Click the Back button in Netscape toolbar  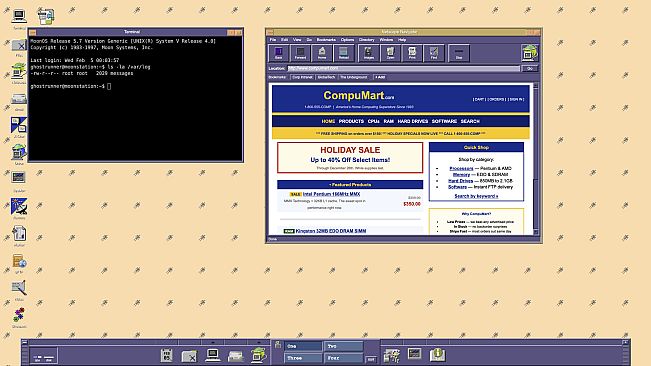pyautogui.click(x=279, y=53)
